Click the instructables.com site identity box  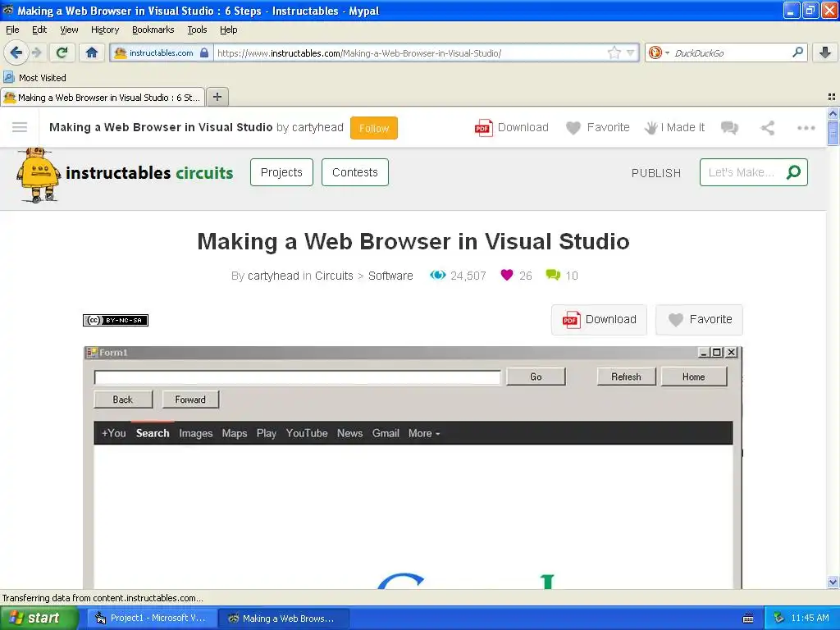tap(162, 52)
